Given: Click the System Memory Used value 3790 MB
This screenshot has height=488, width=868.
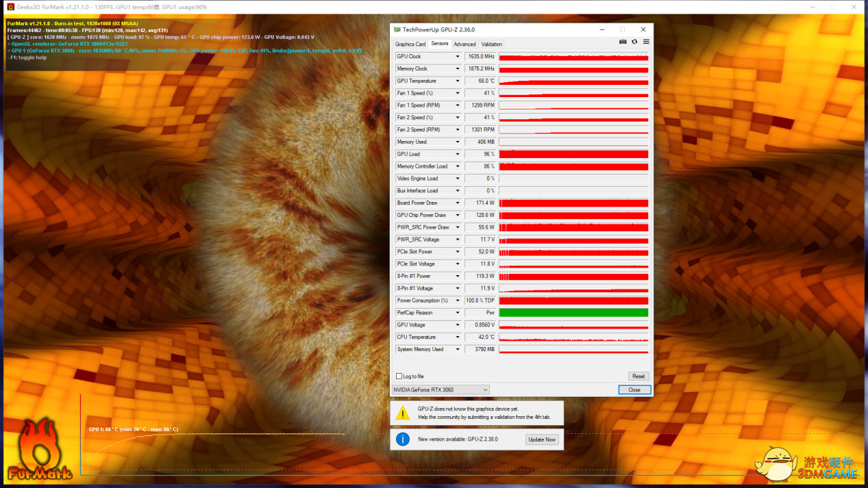Looking at the screenshot, I should click(480, 350).
